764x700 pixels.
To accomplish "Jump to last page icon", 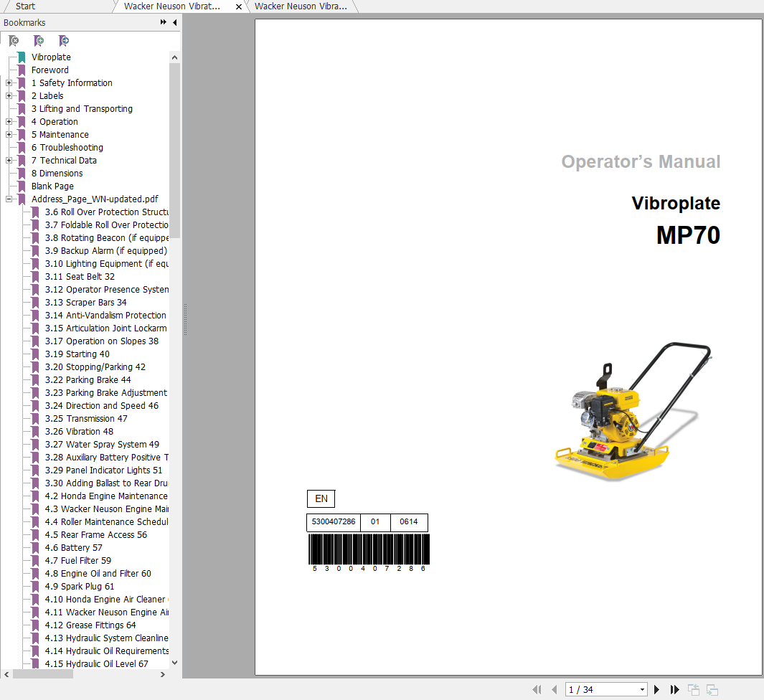I will point(674,689).
